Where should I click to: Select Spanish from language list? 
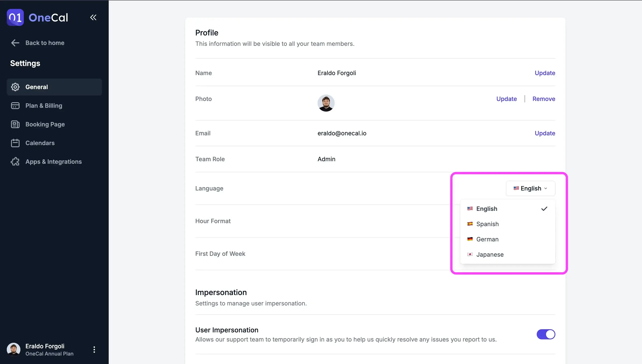[x=487, y=224]
